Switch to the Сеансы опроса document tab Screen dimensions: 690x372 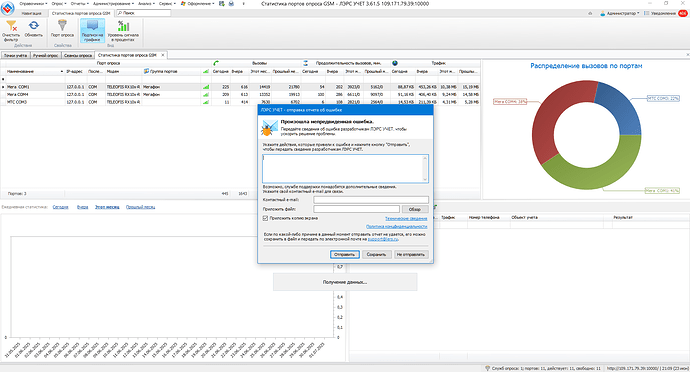click(x=78, y=55)
